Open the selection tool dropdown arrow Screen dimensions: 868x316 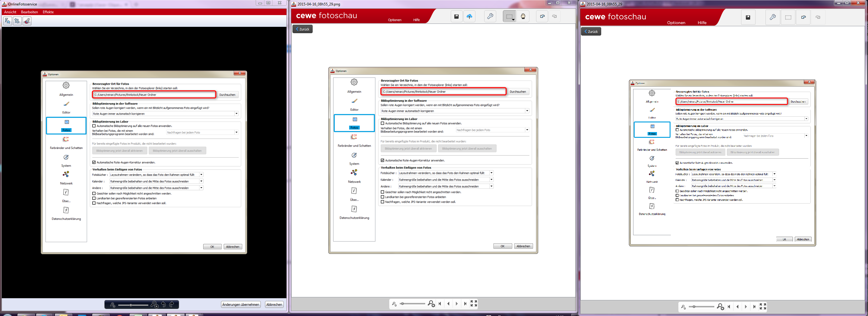(x=513, y=20)
